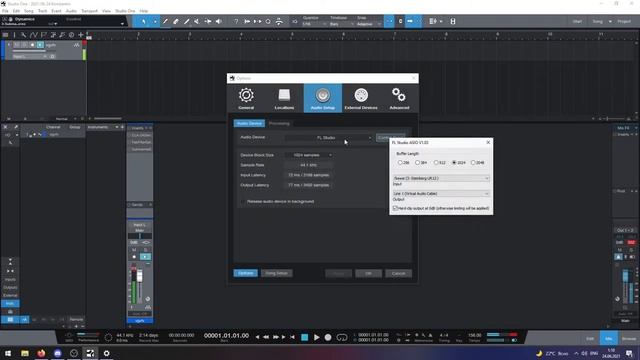Open the Transport menu
Image resolution: width=640 pixels, height=360 pixels.
89,11
